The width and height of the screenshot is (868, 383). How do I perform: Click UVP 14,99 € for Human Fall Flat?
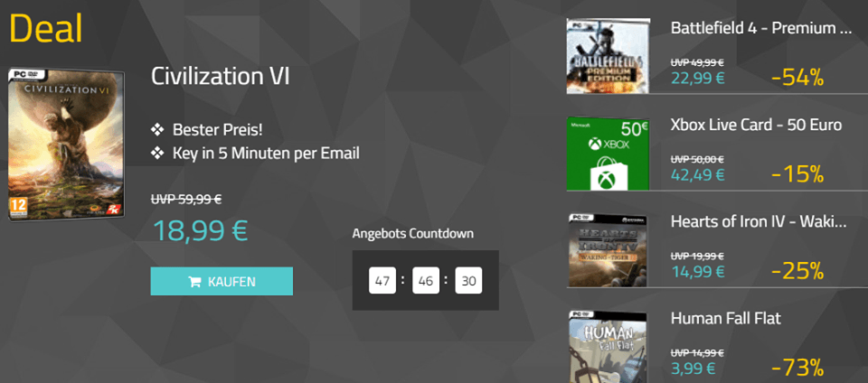(x=697, y=352)
